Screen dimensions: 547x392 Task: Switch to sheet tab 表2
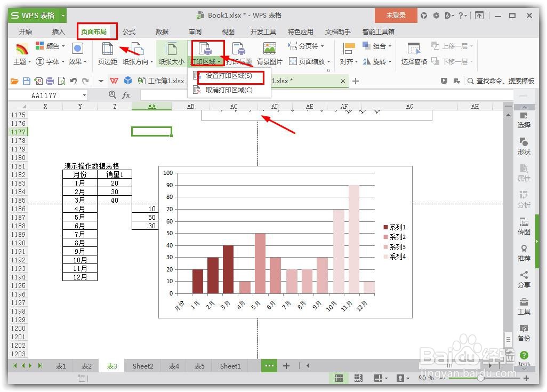(x=86, y=366)
